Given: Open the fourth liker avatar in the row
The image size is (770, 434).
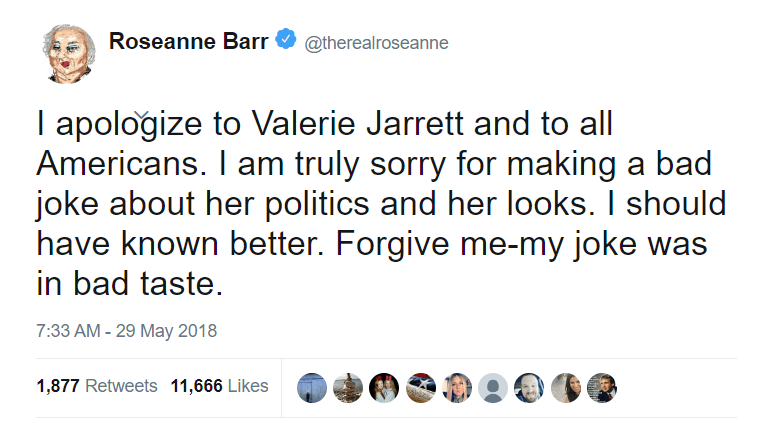Looking at the screenshot, I should [420, 387].
